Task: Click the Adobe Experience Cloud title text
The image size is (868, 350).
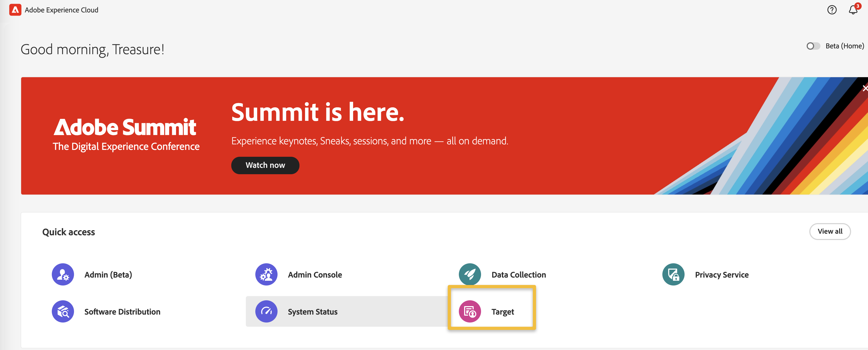Action: [61, 10]
